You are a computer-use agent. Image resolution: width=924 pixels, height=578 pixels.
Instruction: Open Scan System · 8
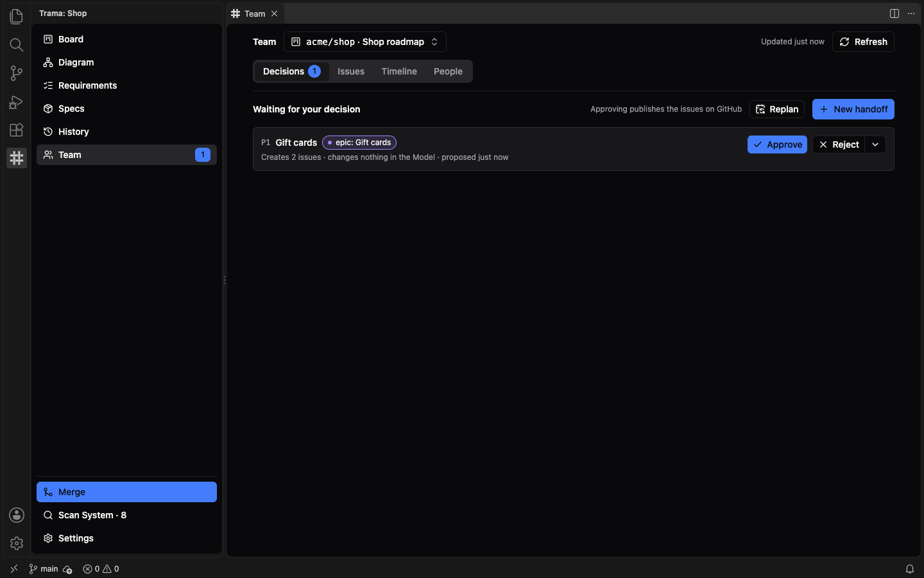pos(126,515)
